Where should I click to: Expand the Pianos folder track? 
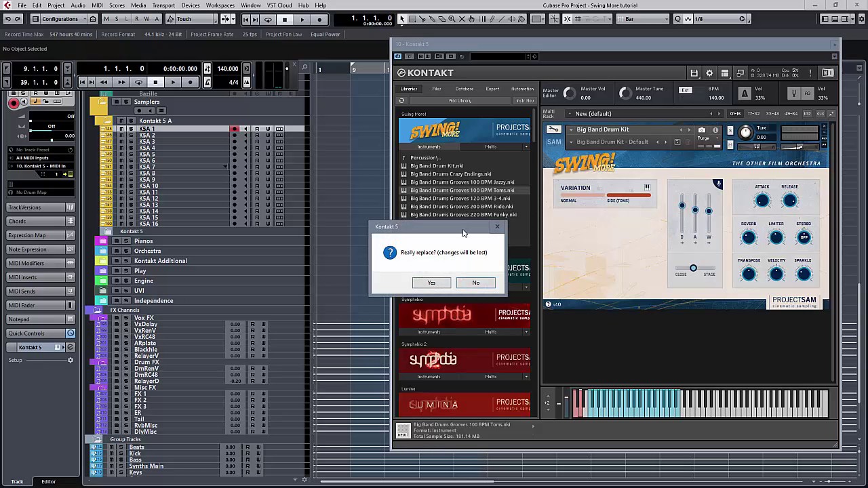click(102, 241)
